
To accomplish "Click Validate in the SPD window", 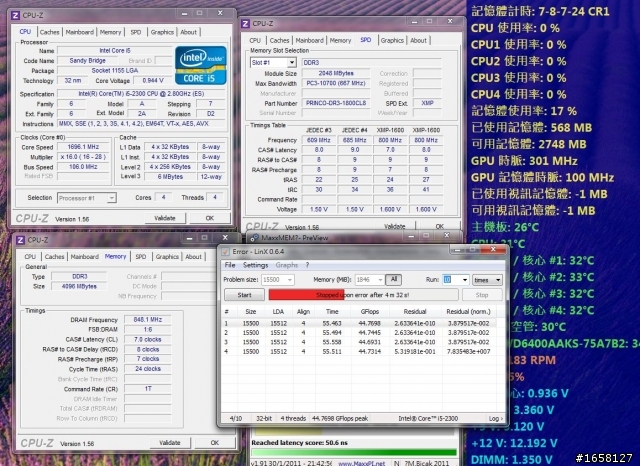I will [x=395, y=226].
